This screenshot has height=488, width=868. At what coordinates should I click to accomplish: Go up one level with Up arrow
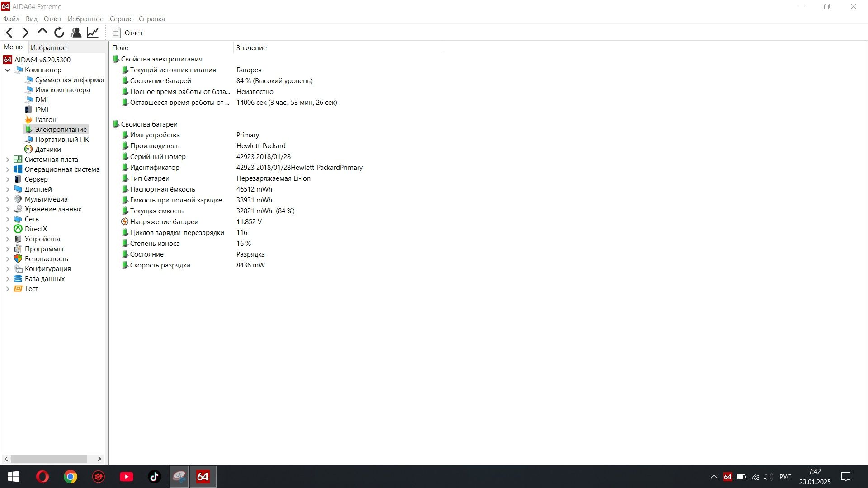42,32
